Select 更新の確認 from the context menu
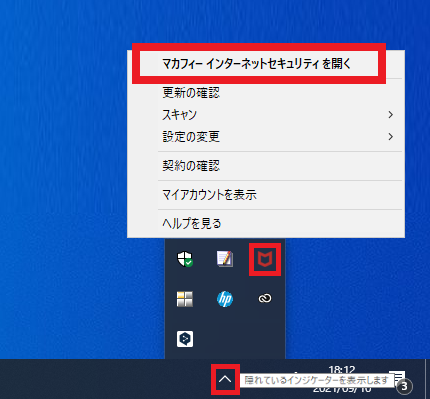Screen dimensions: 430x399 (x=266, y=92)
